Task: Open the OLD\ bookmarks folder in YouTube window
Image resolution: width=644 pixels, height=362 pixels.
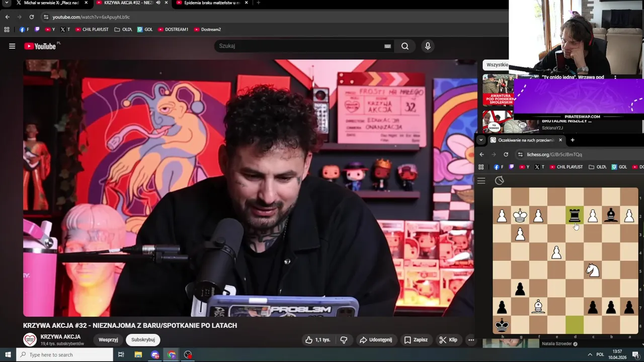Action: [123, 30]
